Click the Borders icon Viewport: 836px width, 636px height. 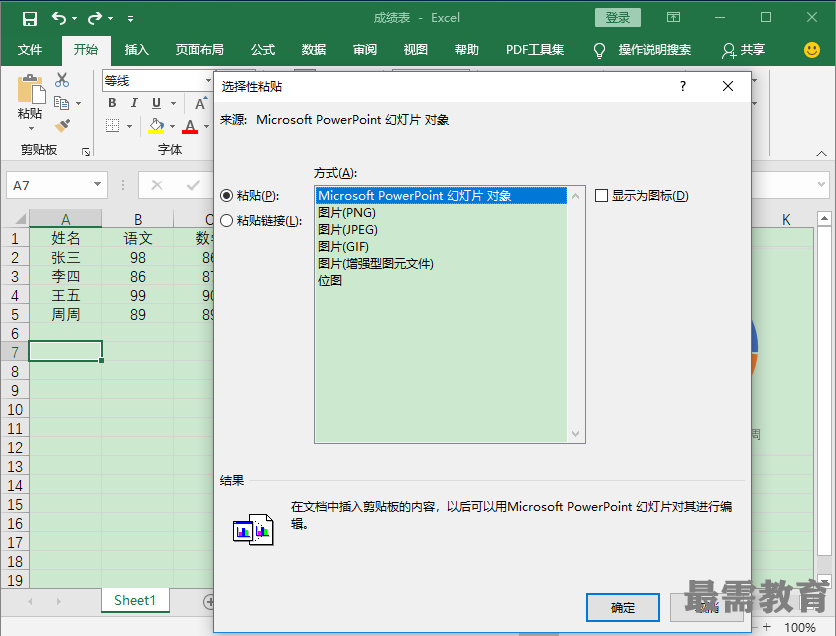[112, 126]
